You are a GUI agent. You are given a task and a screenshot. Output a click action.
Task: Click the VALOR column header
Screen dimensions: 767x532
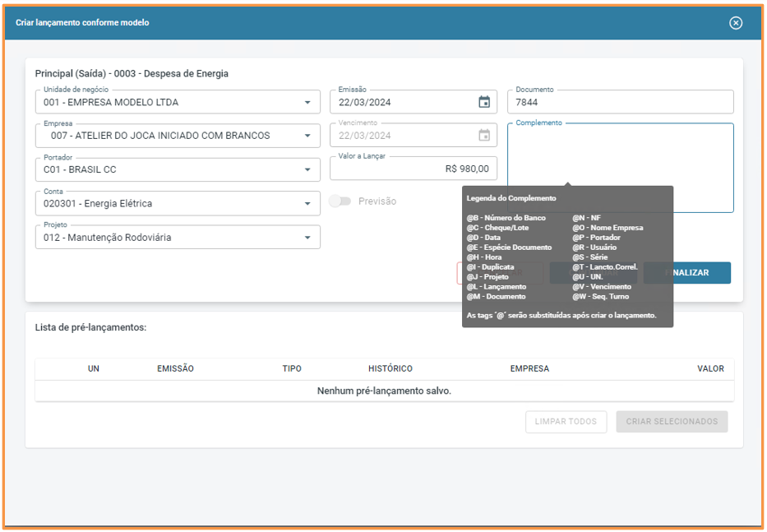tap(710, 368)
